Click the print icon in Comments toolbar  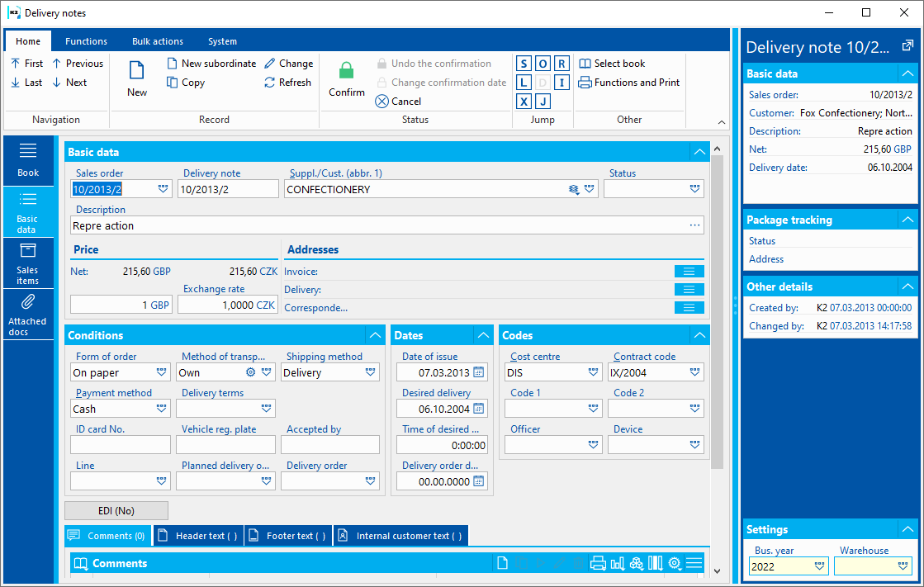click(x=598, y=563)
